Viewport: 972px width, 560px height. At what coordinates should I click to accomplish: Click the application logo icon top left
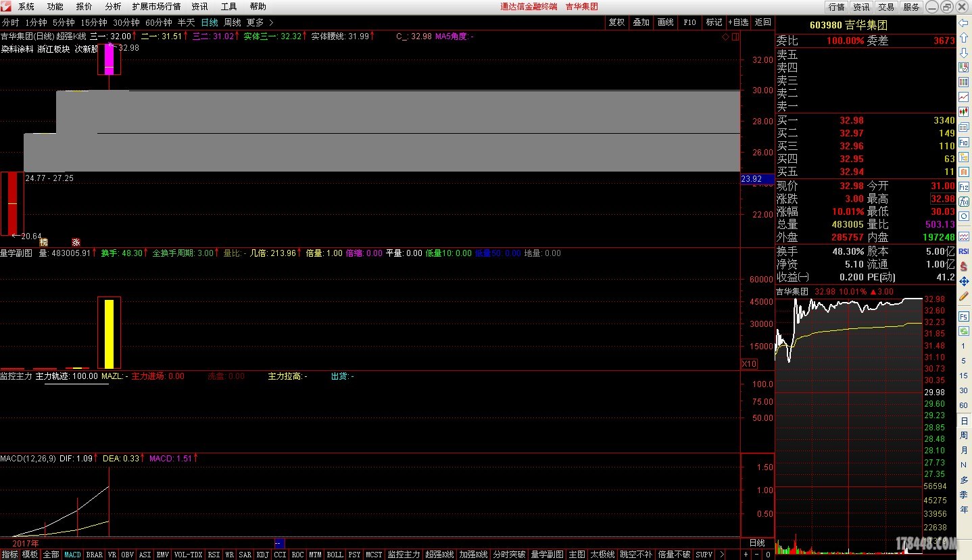(x=6, y=6)
